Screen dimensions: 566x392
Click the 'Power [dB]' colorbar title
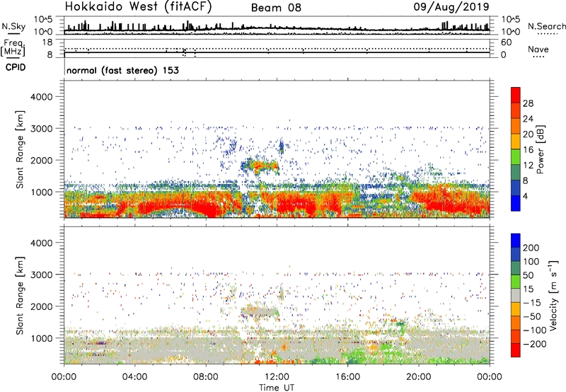(x=541, y=149)
